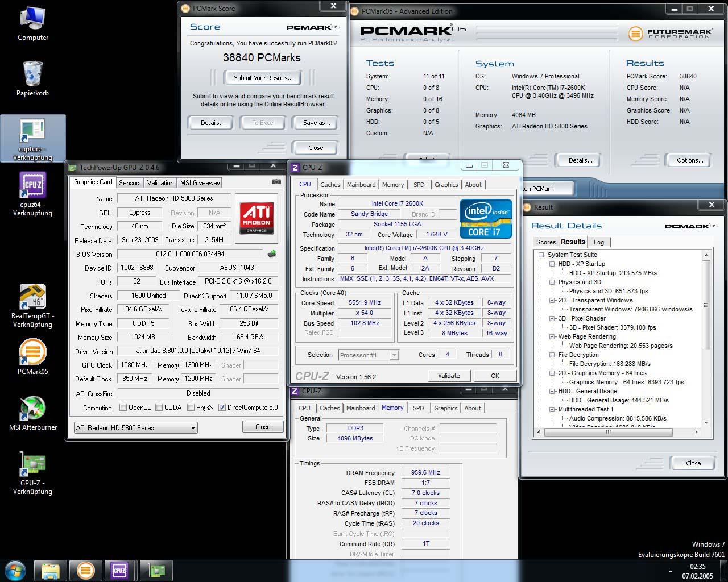Open the Papierkorb recycle bin icon

32,79
